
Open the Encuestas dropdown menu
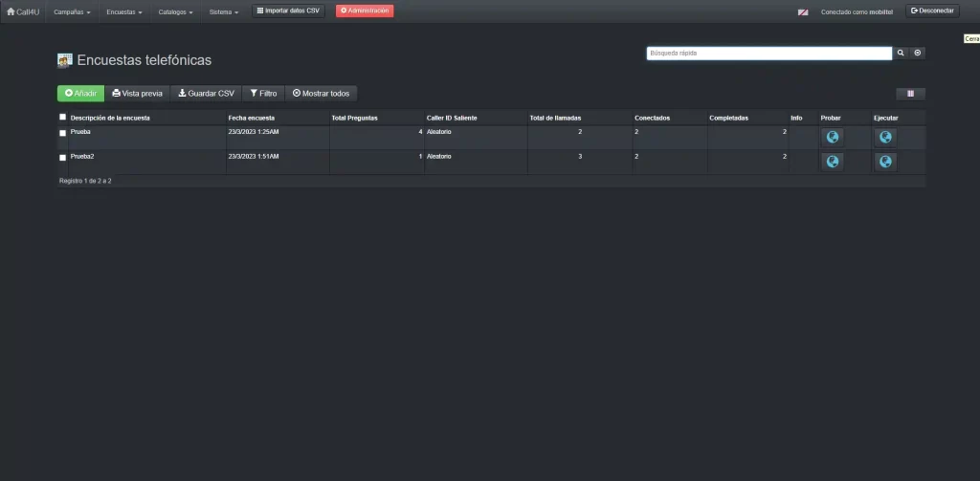tap(124, 11)
